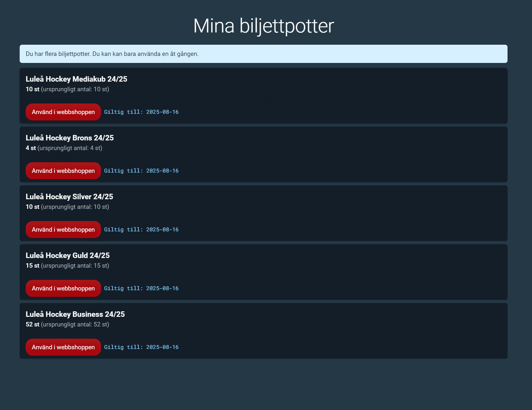Image resolution: width=532 pixels, height=410 pixels.
Task: Use Luleå Hockey Mediakub 24/25 in the webshop
Action: [63, 112]
